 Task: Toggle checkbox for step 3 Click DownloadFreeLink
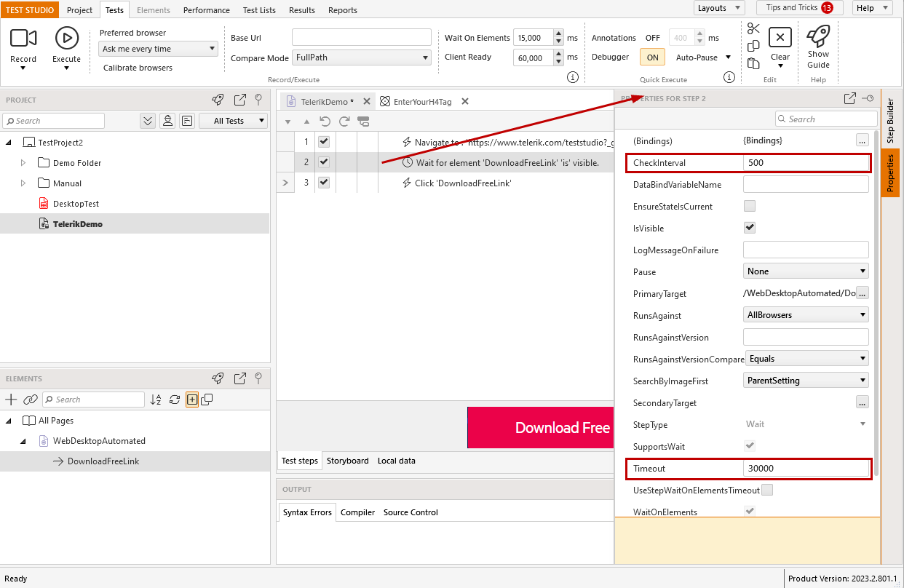pyautogui.click(x=324, y=183)
